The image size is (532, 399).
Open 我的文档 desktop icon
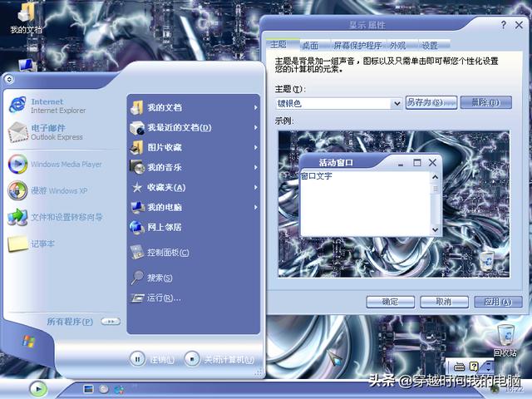pyautogui.click(x=26, y=18)
